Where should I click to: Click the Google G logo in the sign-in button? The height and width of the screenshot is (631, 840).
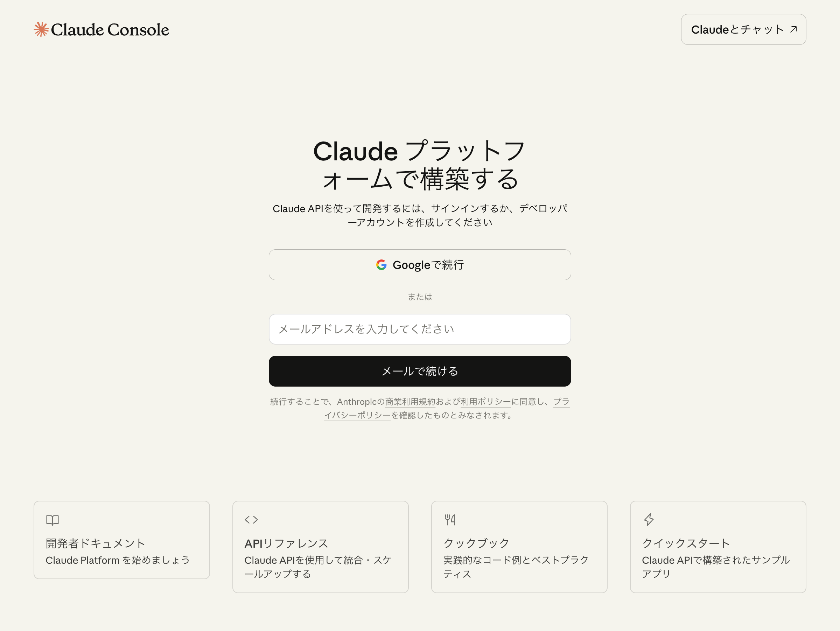pos(381,265)
